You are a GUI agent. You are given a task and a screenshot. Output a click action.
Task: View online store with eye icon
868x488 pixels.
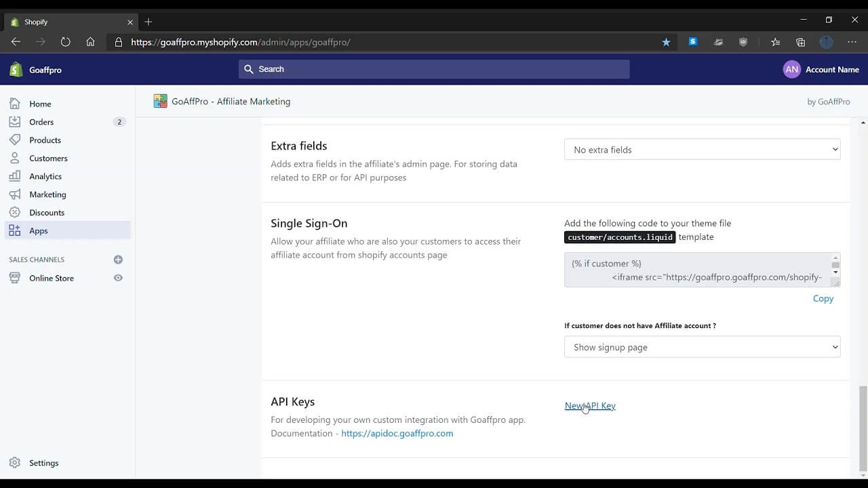pos(118,278)
